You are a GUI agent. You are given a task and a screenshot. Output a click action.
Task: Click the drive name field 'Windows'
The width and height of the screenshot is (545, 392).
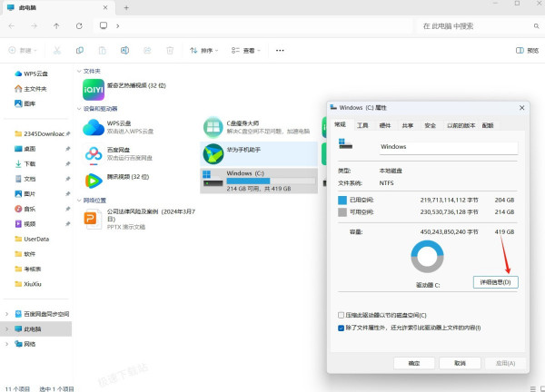pos(449,147)
